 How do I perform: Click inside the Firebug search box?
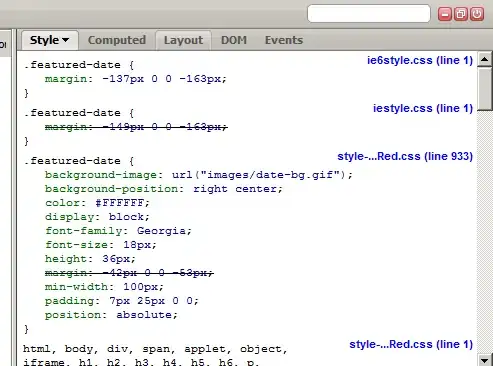369,14
